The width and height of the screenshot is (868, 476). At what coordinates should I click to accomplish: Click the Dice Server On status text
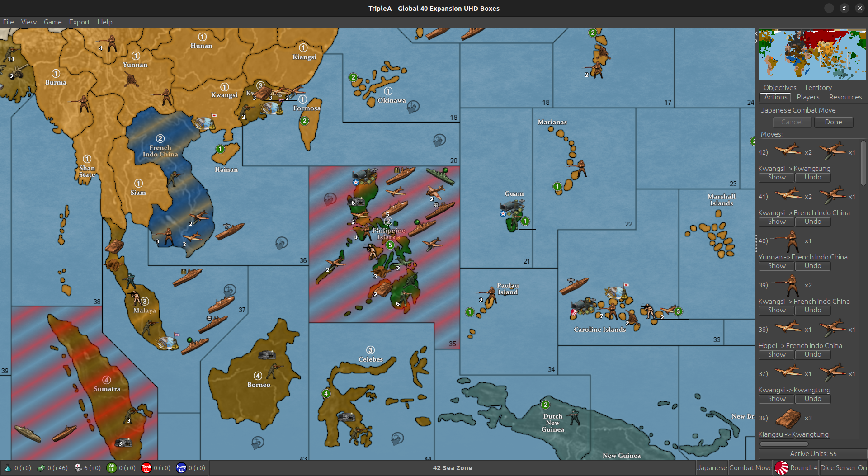[x=843, y=468]
